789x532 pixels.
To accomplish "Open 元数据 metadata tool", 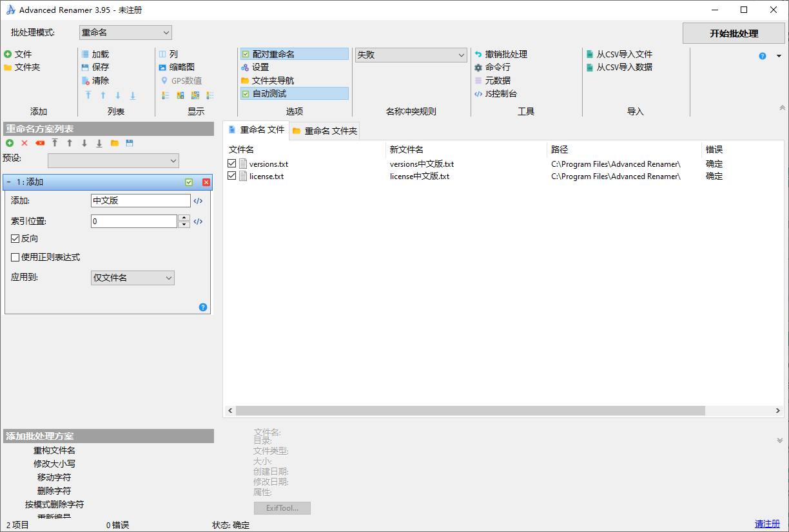I will point(492,81).
